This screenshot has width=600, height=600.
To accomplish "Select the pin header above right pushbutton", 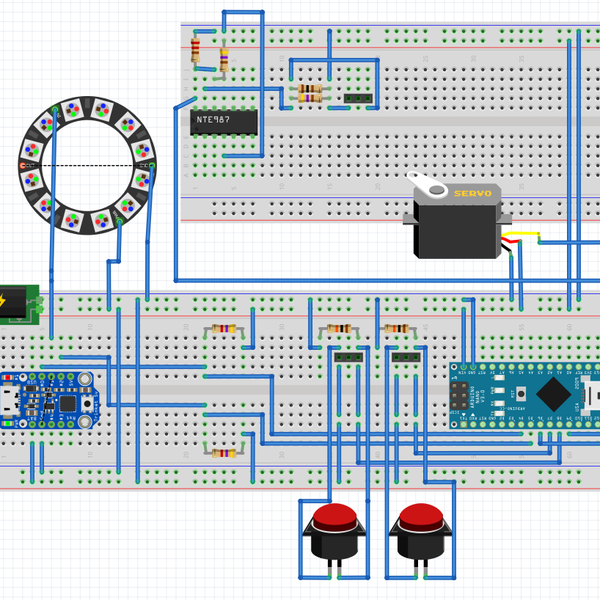I will pos(406,357).
